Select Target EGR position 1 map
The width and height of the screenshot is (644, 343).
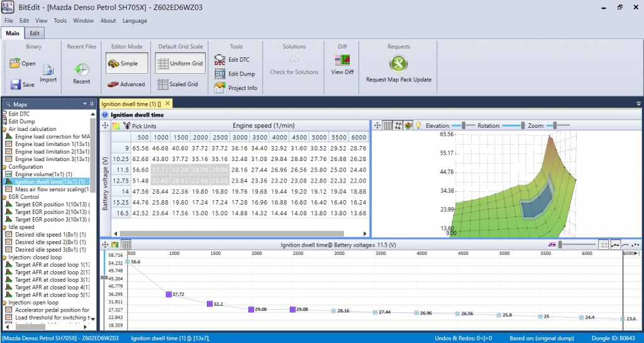(x=48, y=205)
